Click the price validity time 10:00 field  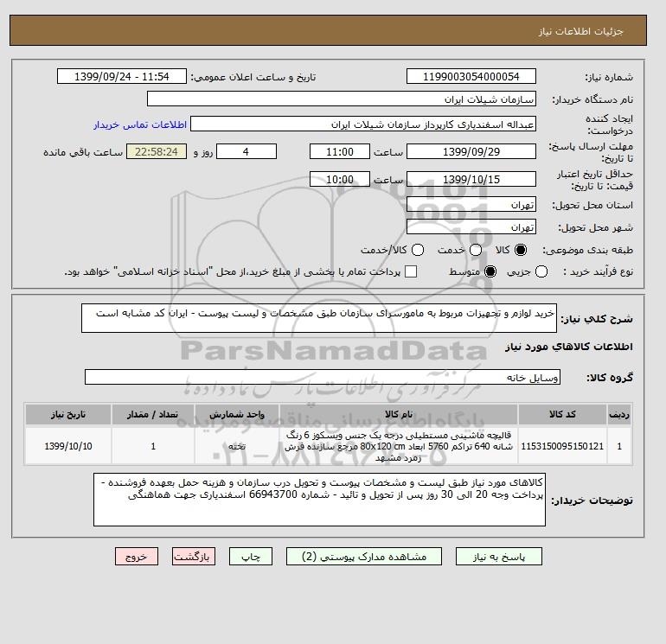[340, 179]
